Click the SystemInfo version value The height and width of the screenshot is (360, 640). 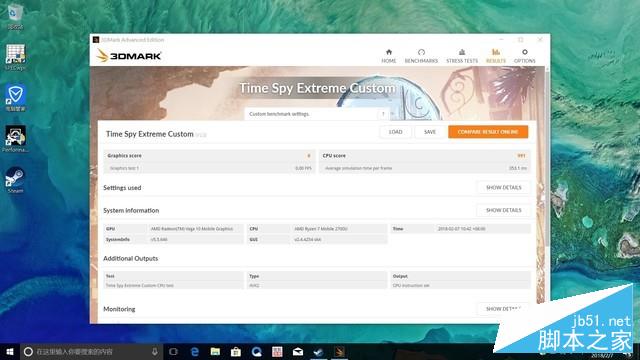click(159, 240)
